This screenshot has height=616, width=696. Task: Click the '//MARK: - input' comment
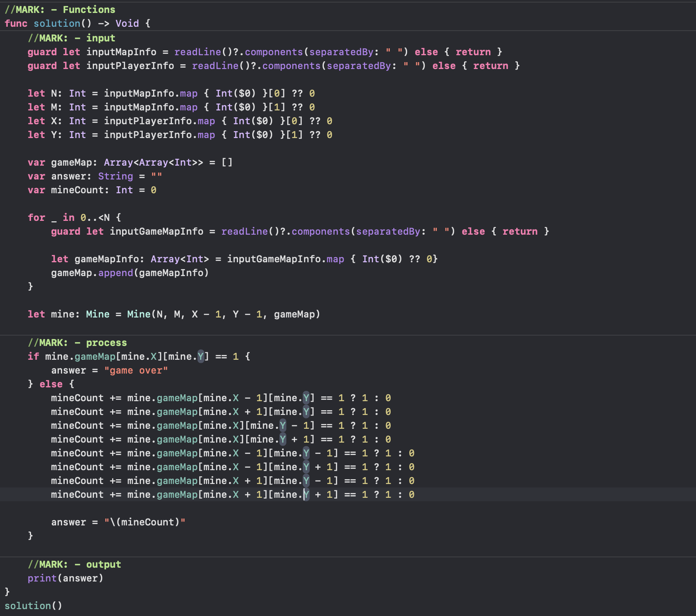72,38
